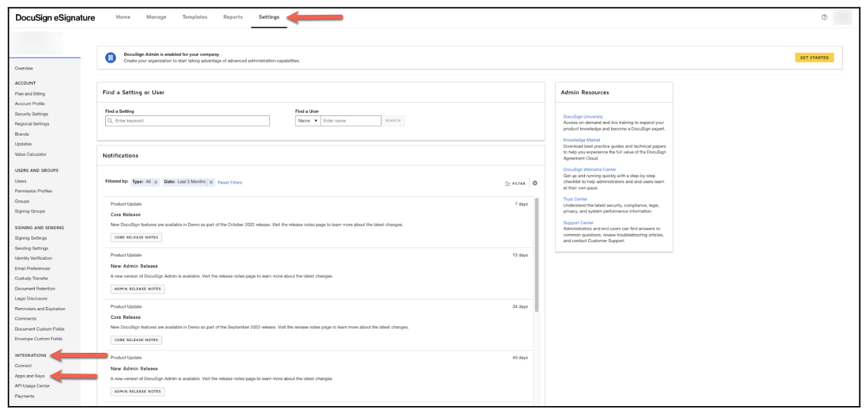Remove the Type: All filter chip

155,183
